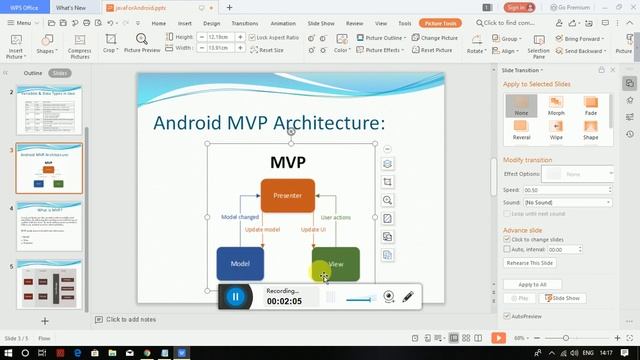Increase picture height with plus stepper
The width and height of the screenshot is (640, 360).
pyautogui.click(x=240, y=37)
